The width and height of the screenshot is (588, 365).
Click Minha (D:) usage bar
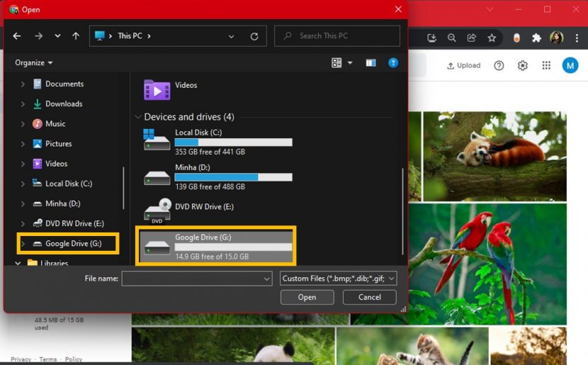click(233, 177)
